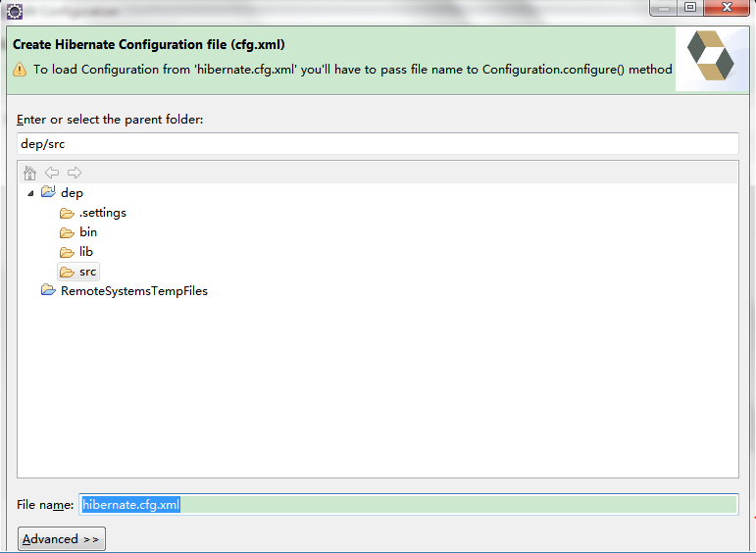This screenshot has width=756, height=553.
Task: Select RemoteSystemsTempFiles in the folder tree
Action: click(x=134, y=291)
